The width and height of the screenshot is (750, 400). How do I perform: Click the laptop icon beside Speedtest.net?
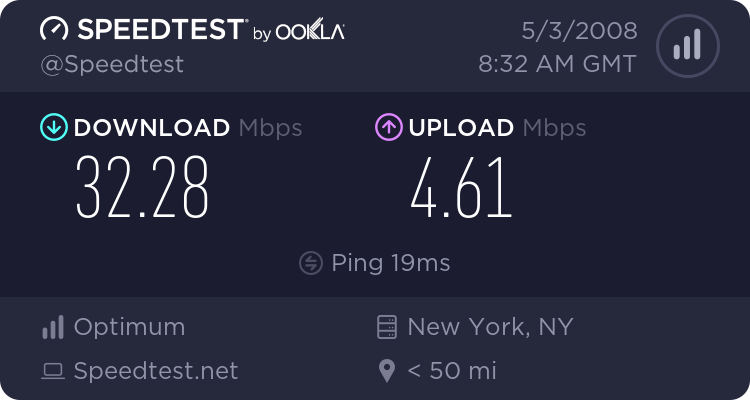point(53,371)
